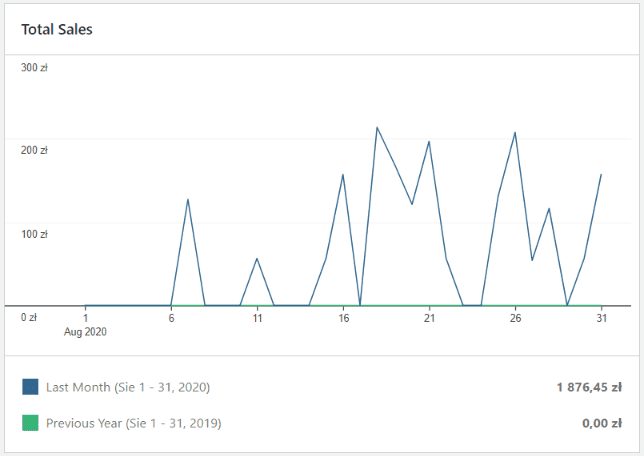This screenshot has width=644, height=456.
Task: Click the chart peak at day 18
Action: click(377, 128)
